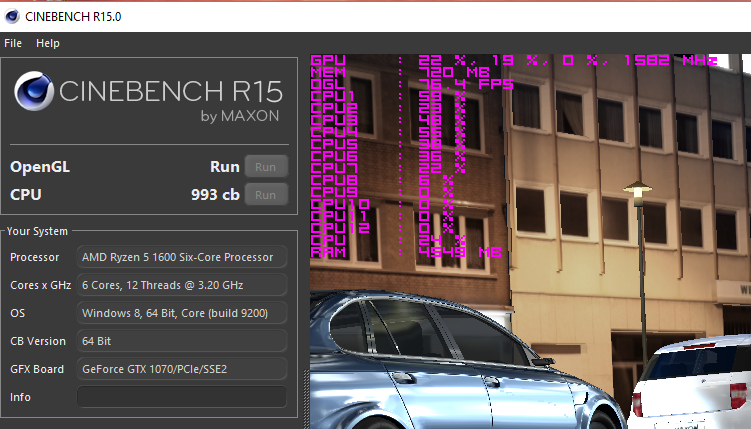The width and height of the screenshot is (751, 429).
Task: Click the OpenGL label
Action: [x=40, y=167]
